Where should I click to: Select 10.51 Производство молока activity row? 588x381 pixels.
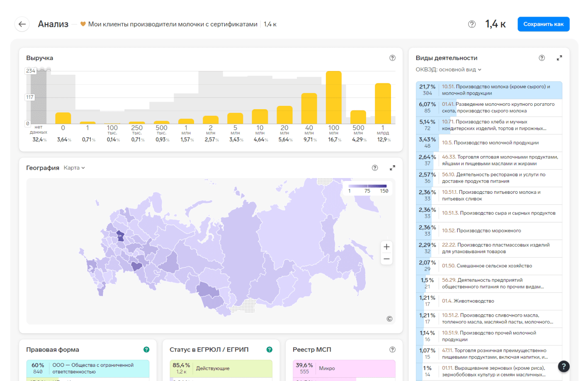point(489,90)
